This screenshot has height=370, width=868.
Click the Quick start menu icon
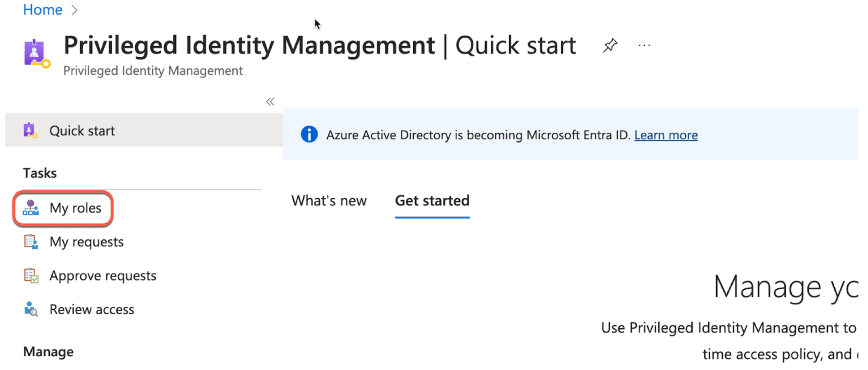coord(30,131)
